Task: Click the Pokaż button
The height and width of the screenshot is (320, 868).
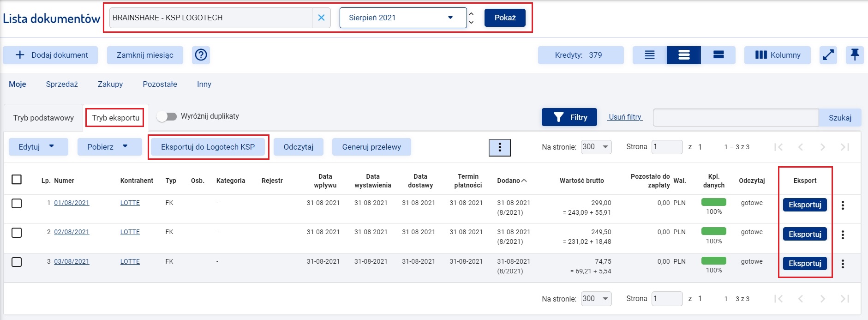Action: point(505,18)
